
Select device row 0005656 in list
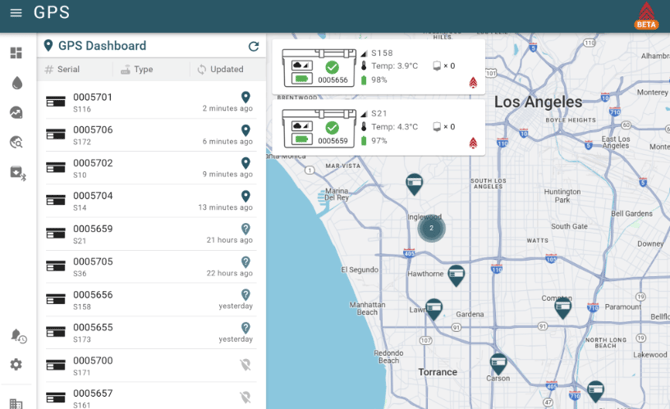pyautogui.click(x=151, y=300)
